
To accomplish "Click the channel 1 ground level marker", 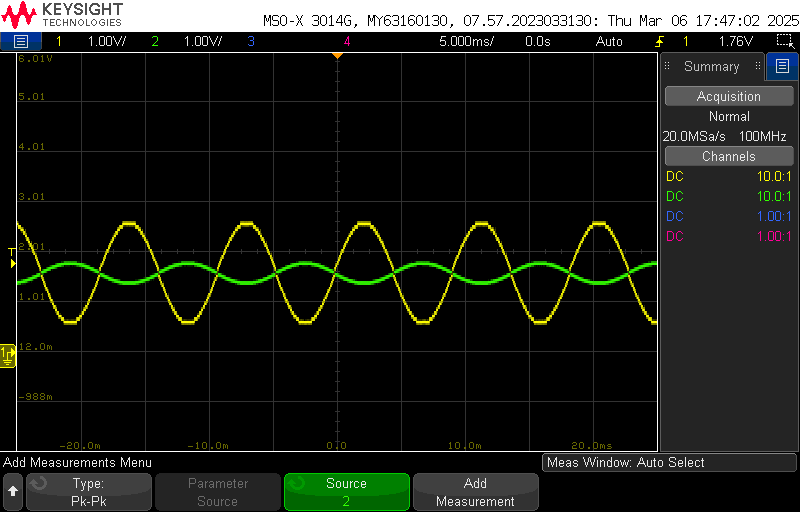I will pos(9,354).
